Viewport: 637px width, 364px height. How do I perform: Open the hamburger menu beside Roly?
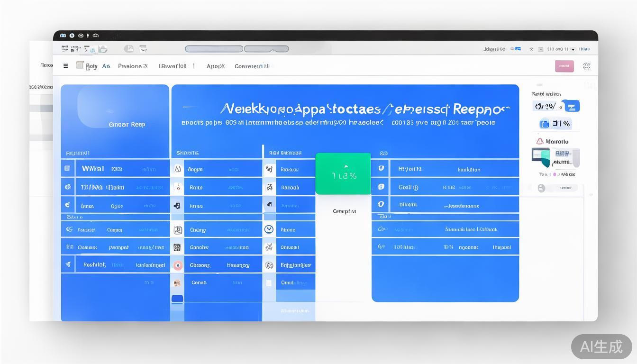click(x=65, y=66)
